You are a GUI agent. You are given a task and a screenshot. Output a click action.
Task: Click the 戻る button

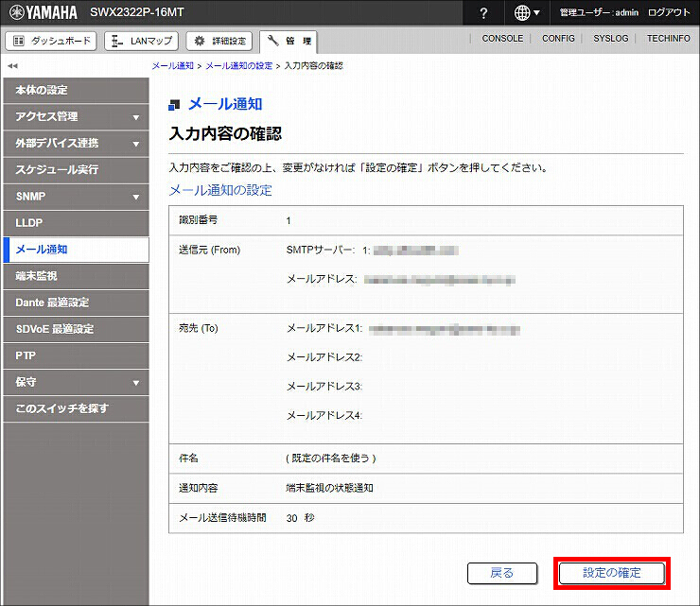[x=502, y=573]
